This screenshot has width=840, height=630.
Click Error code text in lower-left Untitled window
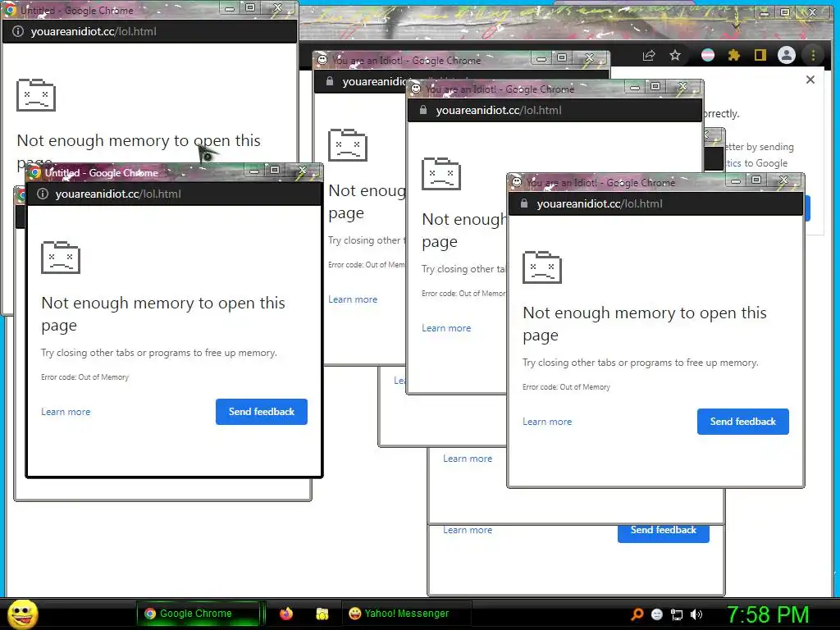click(84, 377)
